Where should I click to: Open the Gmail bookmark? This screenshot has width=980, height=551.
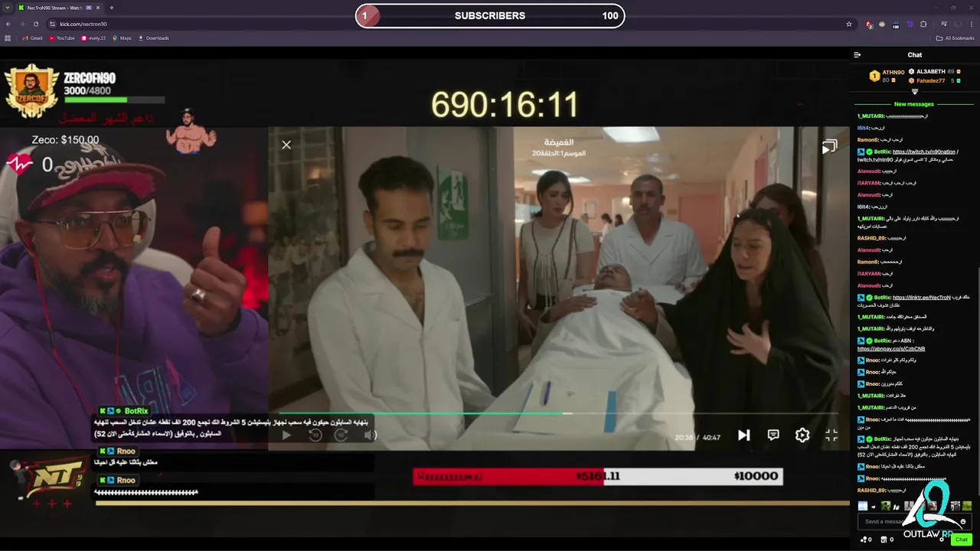pyautogui.click(x=33, y=38)
